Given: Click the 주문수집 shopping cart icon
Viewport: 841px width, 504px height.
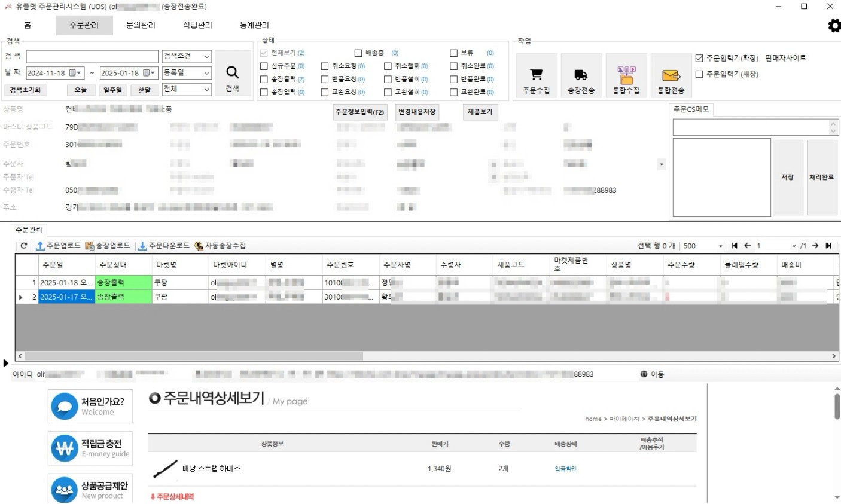Looking at the screenshot, I should 536,75.
